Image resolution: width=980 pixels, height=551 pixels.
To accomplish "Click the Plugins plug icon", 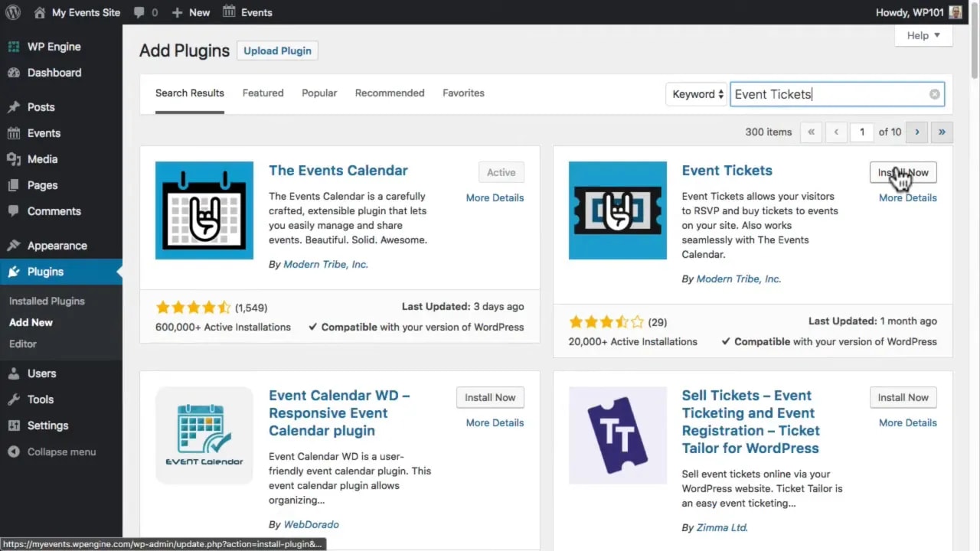I will point(14,272).
